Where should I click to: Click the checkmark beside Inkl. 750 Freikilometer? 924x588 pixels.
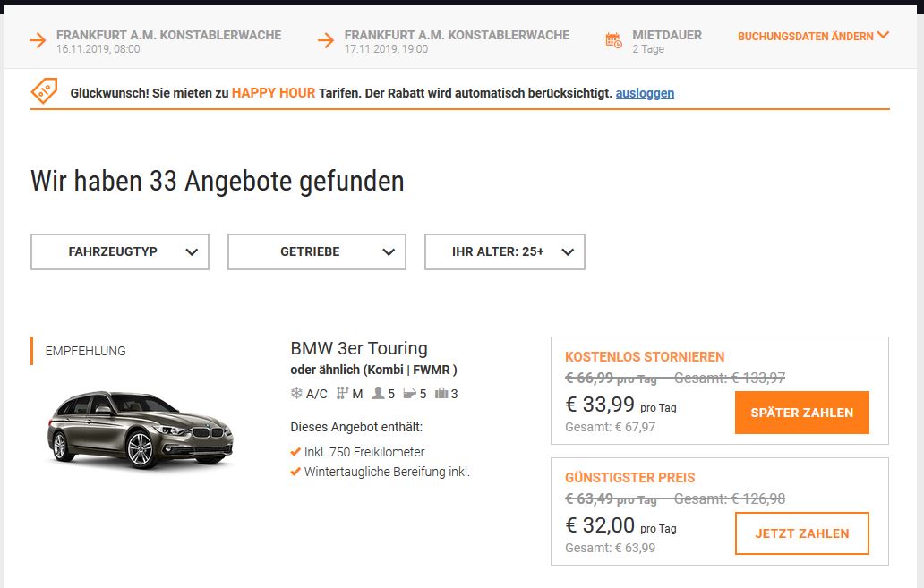point(295,452)
